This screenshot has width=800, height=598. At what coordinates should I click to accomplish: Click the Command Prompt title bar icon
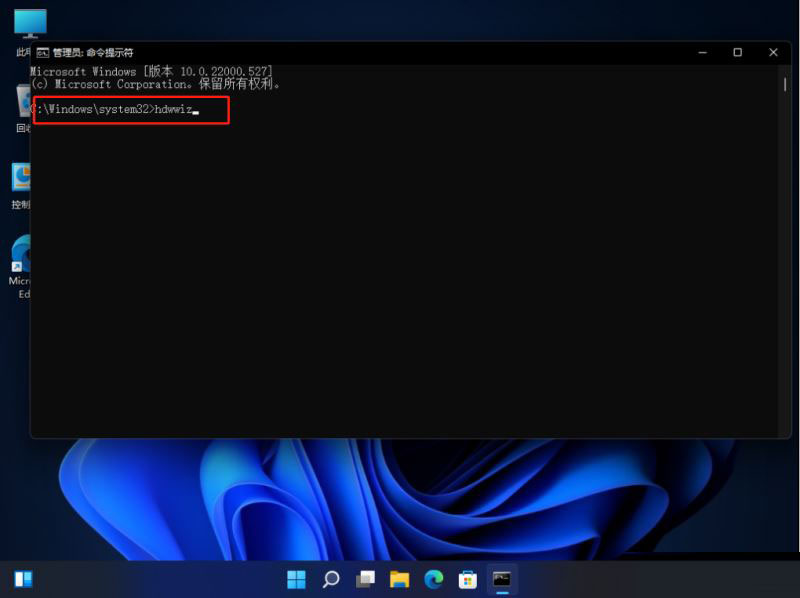pos(42,53)
